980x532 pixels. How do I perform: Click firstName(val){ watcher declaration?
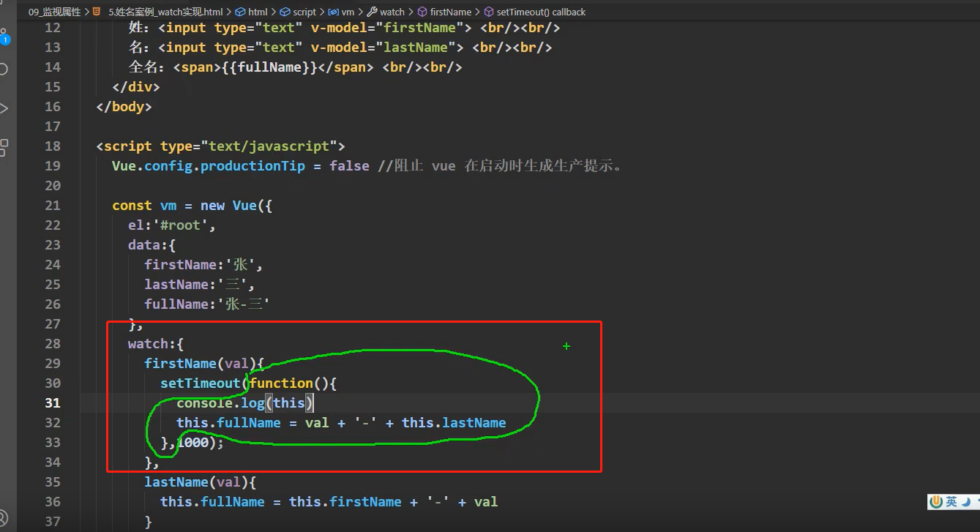[x=203, y=364]
